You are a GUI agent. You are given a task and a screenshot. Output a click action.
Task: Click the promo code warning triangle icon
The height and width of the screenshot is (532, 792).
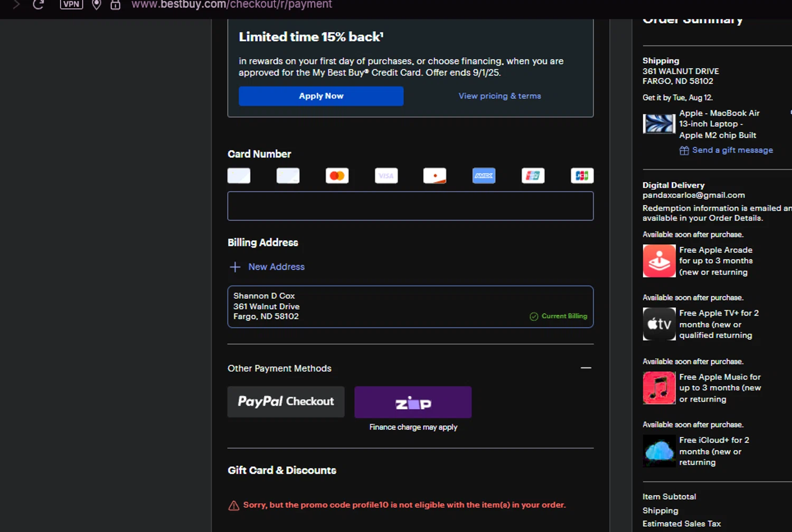(233, 506)
